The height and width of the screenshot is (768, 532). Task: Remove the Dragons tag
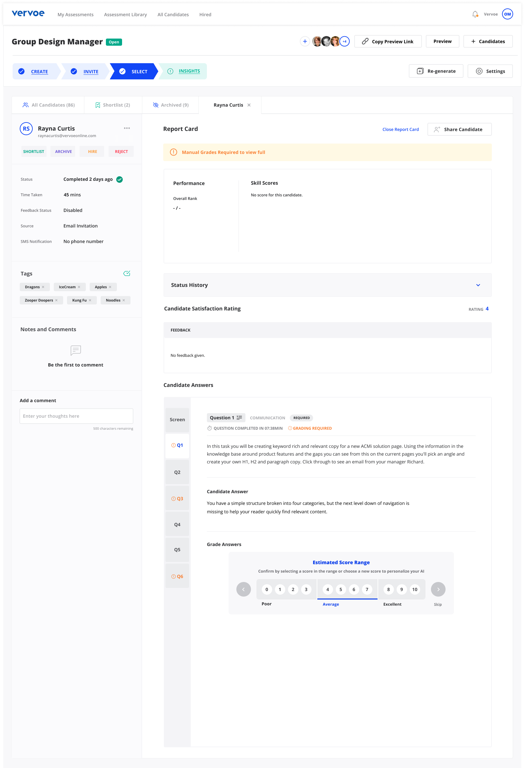43,287
